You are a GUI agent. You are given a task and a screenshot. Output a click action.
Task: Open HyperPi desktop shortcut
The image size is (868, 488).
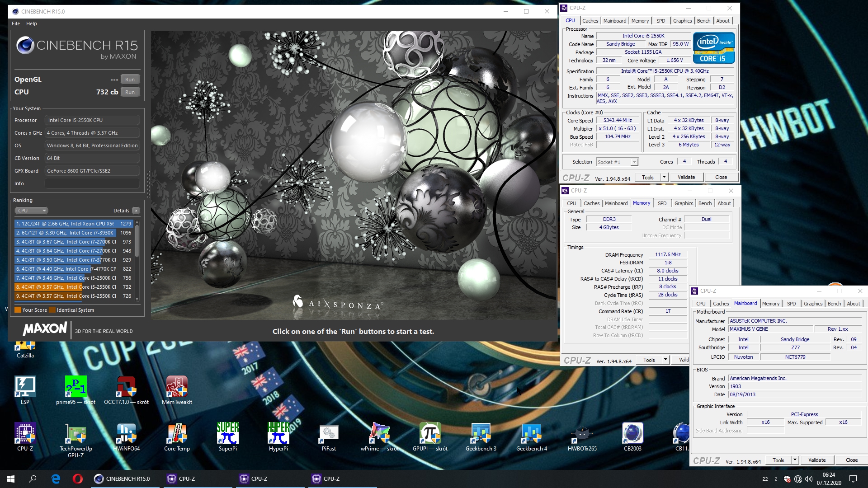tap(278, 437)
